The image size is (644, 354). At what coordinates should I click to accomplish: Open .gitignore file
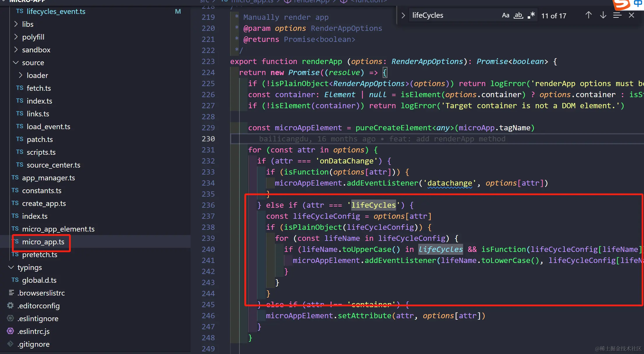tap(33, 344)
